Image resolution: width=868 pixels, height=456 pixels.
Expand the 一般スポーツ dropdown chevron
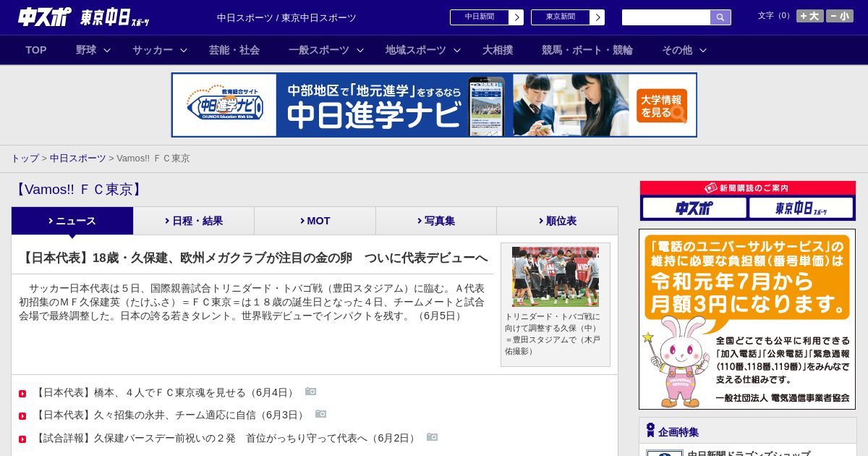click(360, 50)
